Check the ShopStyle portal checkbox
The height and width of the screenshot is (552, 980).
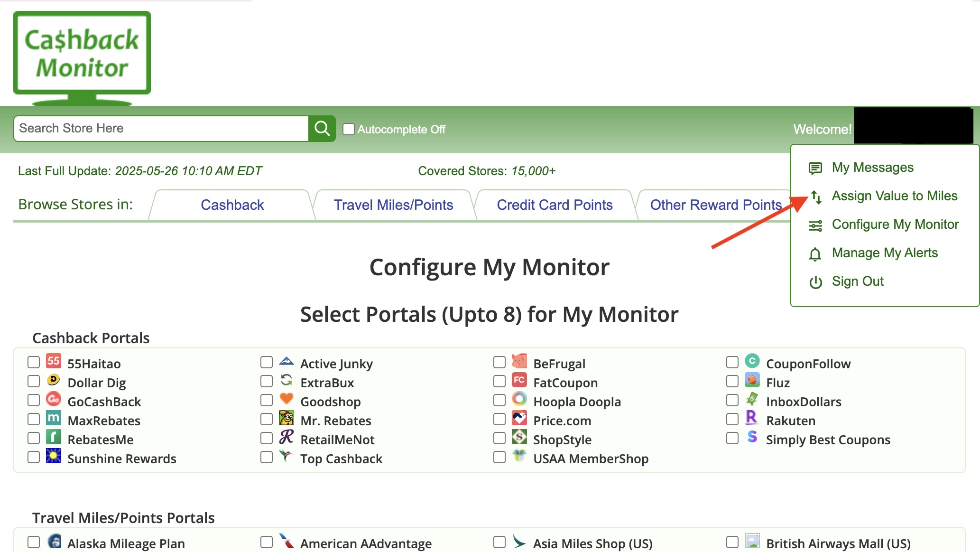pyautogui.click(x=499, y=439)
